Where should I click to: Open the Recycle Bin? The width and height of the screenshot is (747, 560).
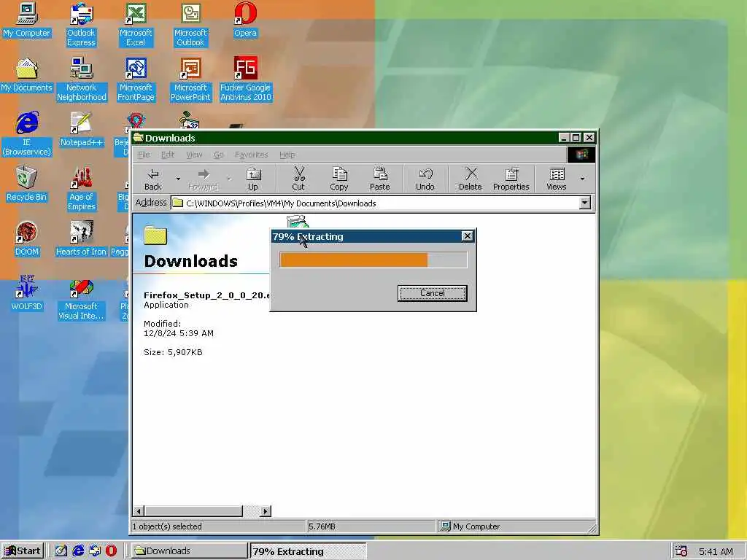tap(27, 184)
